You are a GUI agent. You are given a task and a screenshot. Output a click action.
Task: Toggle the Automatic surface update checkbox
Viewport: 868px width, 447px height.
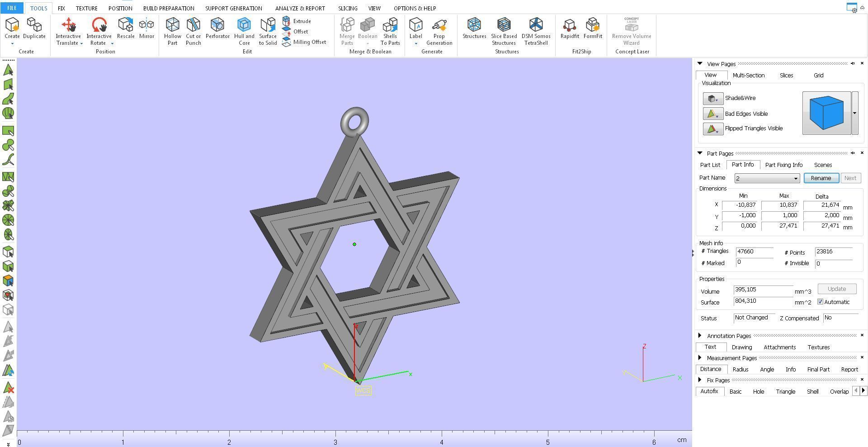pos(820,302)
